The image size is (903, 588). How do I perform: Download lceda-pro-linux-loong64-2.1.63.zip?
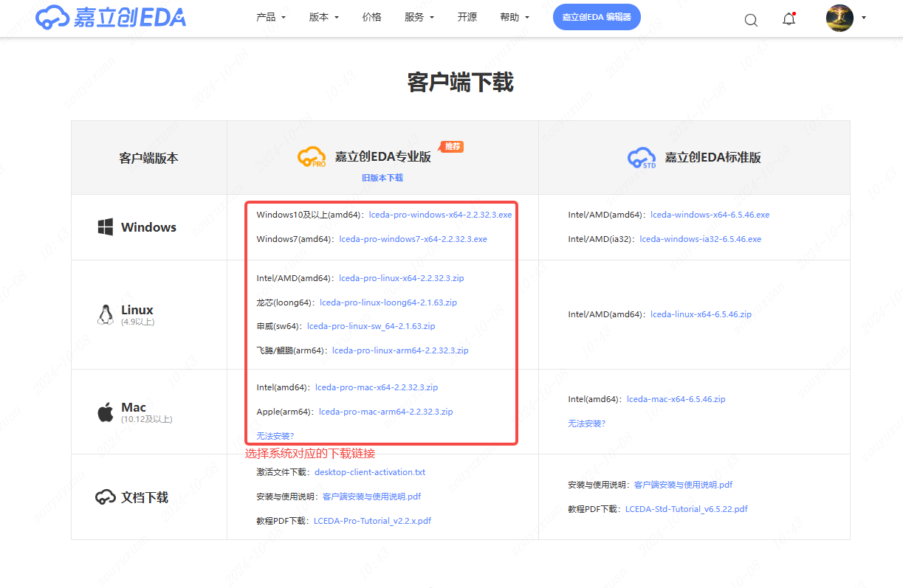click(388, 302)
